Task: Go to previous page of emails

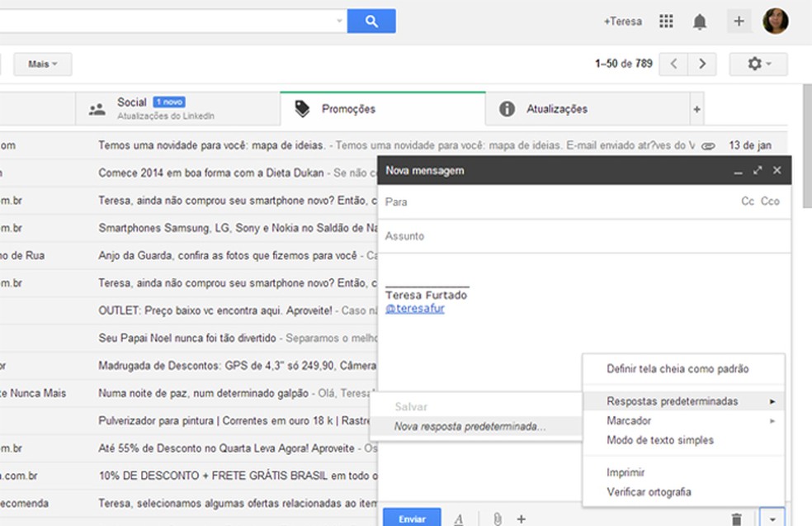Action: pos(673,64)
